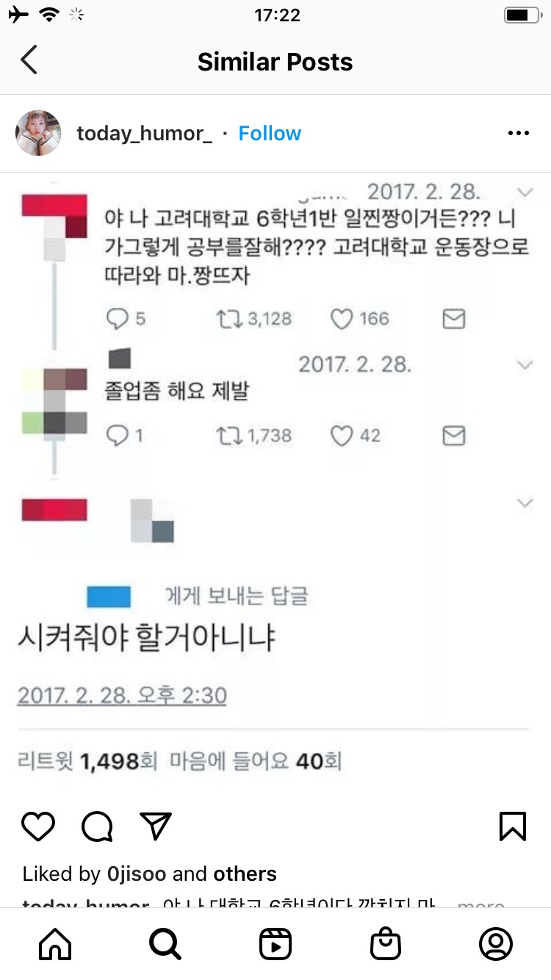The width and height of the screenshot is (551, 980).
Task: Go back using the left arrow
Action: 29,60
